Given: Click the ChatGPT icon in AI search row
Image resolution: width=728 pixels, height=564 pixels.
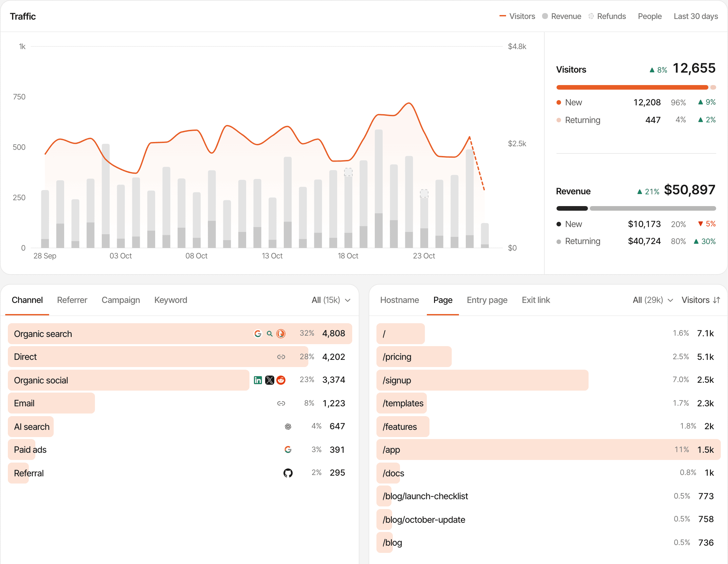Looking at the screenshot, I should pyautogui.click(x=288, y=426).
